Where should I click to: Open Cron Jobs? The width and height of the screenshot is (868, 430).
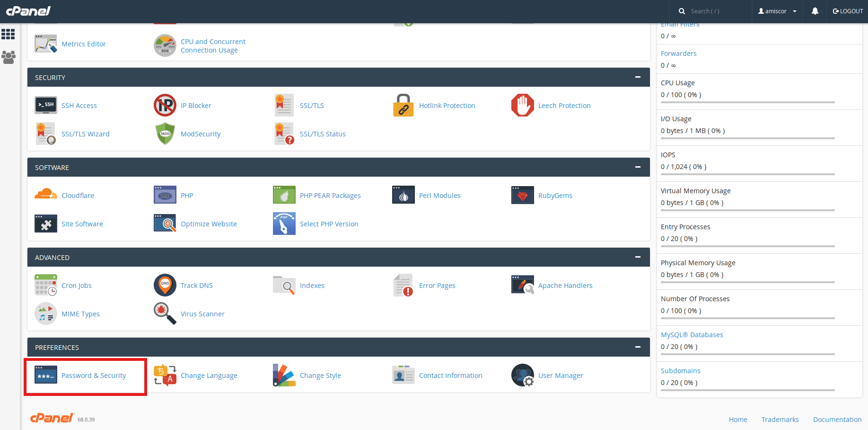point(76,285)
